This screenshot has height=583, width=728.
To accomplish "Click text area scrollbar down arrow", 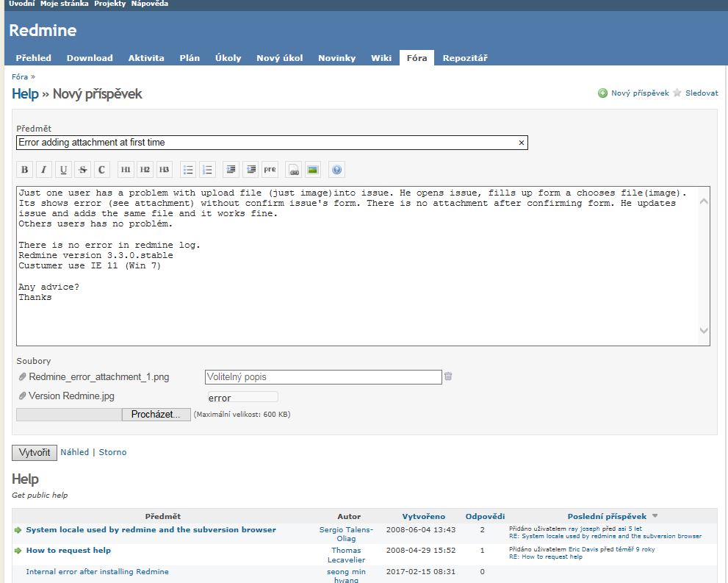I will tap(704, 331).
